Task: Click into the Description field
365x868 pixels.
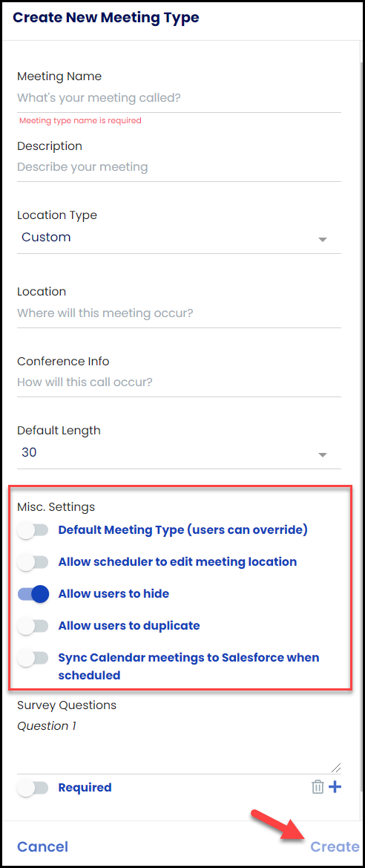Action: 180,167
